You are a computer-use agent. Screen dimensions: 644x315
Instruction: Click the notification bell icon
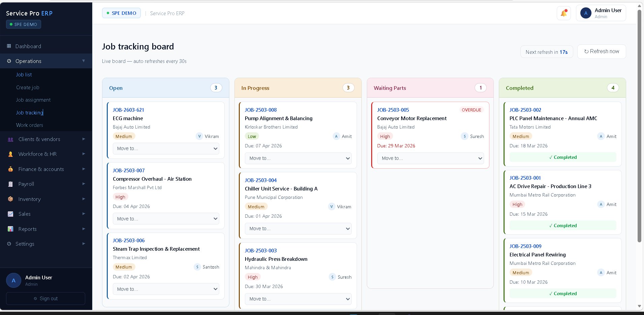(x=563, y=13)
